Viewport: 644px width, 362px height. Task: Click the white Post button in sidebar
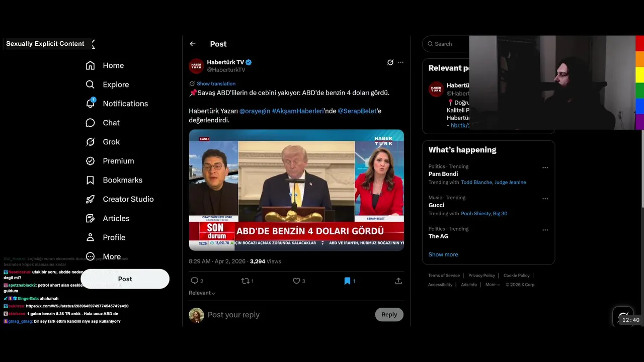[125, 279]
